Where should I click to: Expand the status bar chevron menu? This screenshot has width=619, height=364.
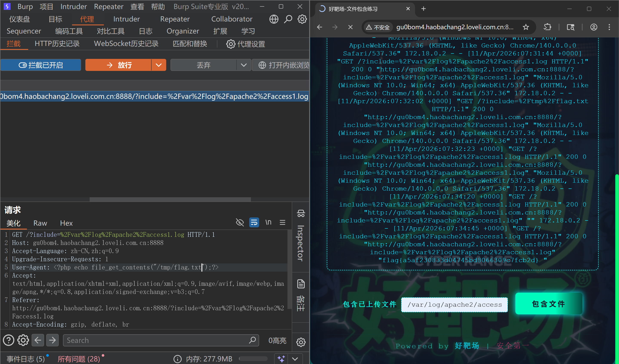click(x=295, y=359)
